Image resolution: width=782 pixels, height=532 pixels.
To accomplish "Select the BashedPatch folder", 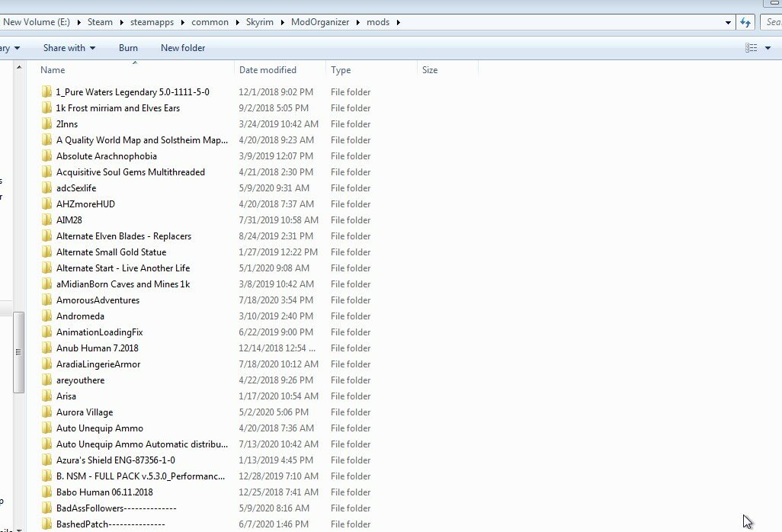I will (x=111, y=524).
